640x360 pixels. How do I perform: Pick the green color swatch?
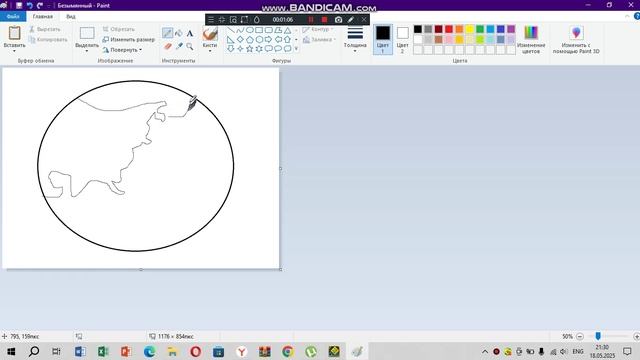point(480,29)
